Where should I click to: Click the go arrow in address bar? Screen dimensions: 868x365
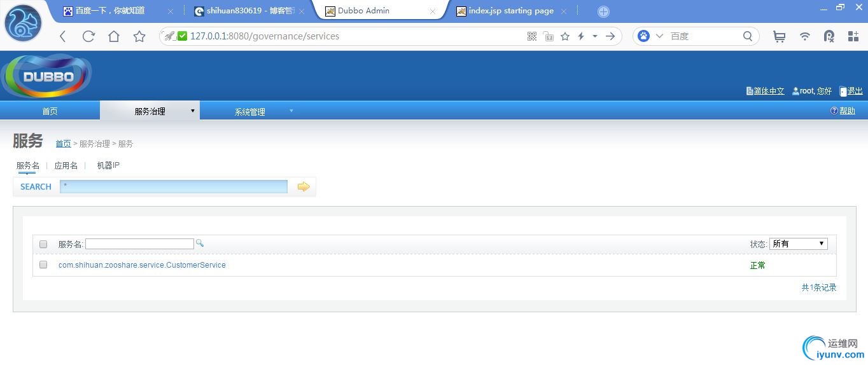click(x=610, y=36)
